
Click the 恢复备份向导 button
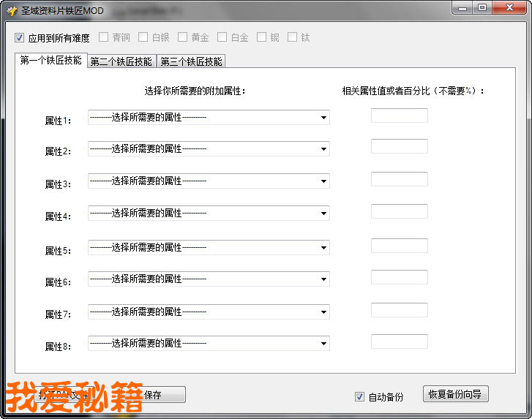point(455,394)
